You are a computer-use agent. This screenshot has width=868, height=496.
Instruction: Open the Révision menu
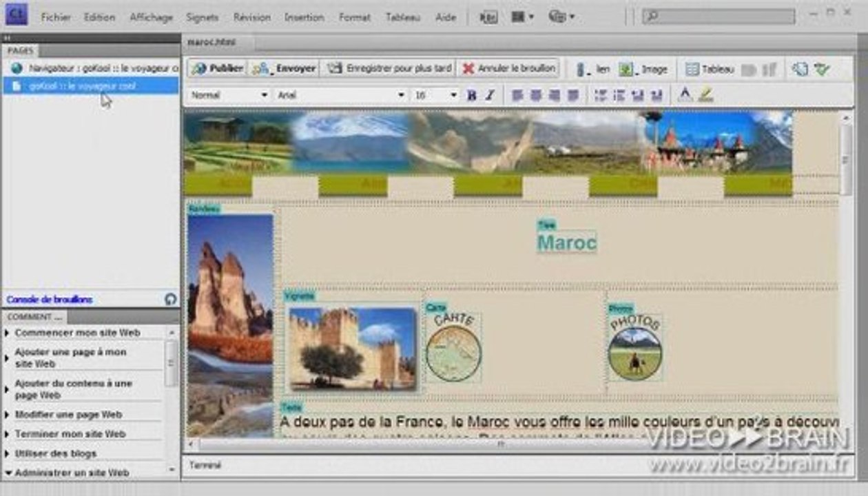pyautogui.click(x=251, y=17)
